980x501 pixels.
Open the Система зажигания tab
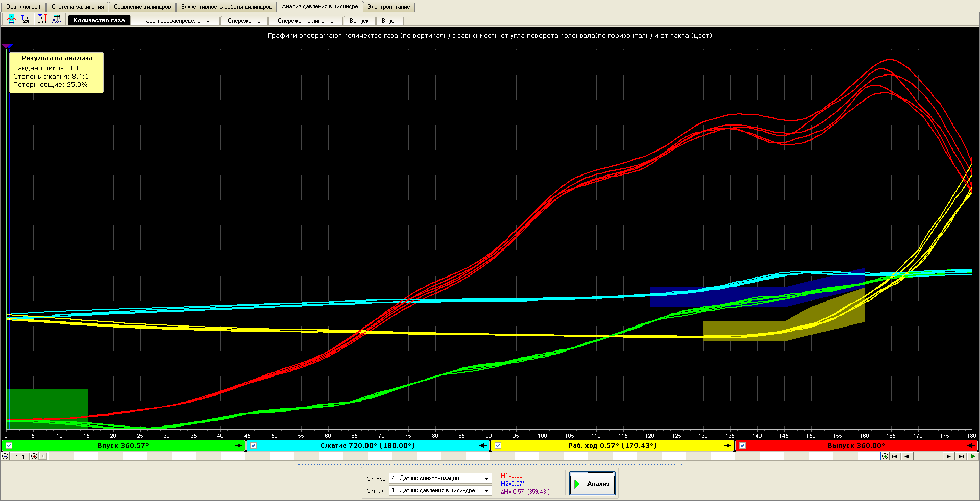point(78,7)
